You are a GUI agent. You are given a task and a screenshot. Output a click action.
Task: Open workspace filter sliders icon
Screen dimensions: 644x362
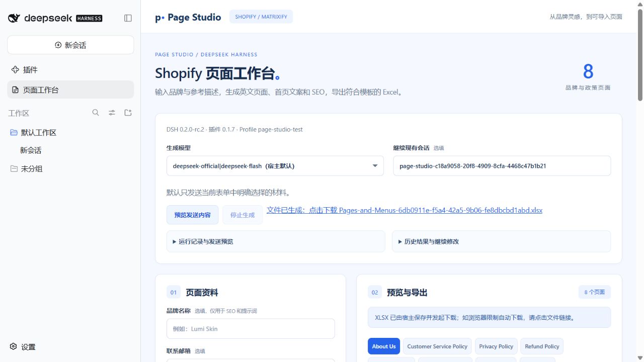pos(112,113)
